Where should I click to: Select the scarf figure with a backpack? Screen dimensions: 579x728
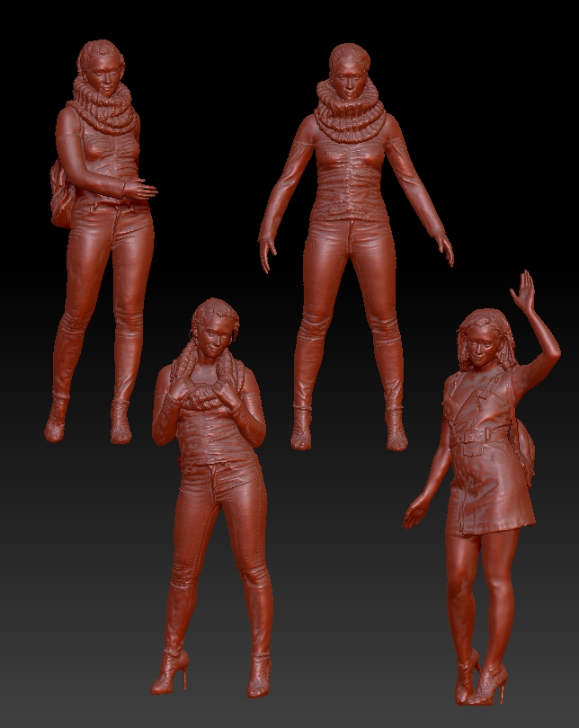[101, 242]
